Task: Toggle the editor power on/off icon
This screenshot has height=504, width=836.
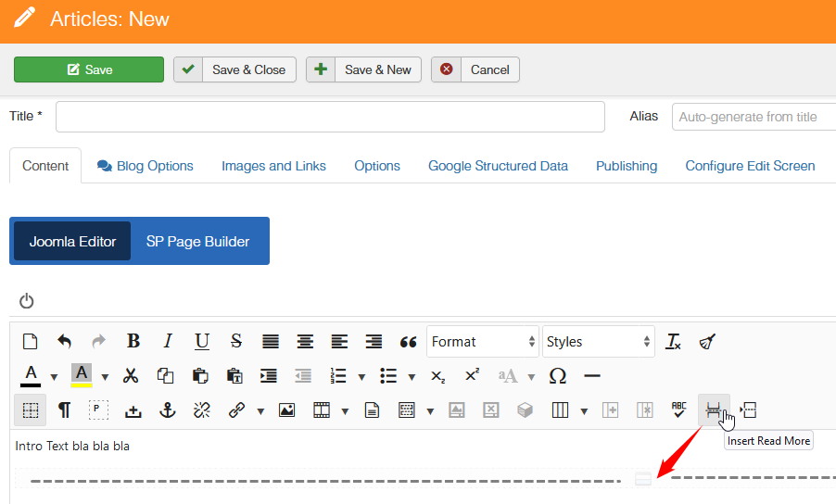Action: (x=26, y=300)
